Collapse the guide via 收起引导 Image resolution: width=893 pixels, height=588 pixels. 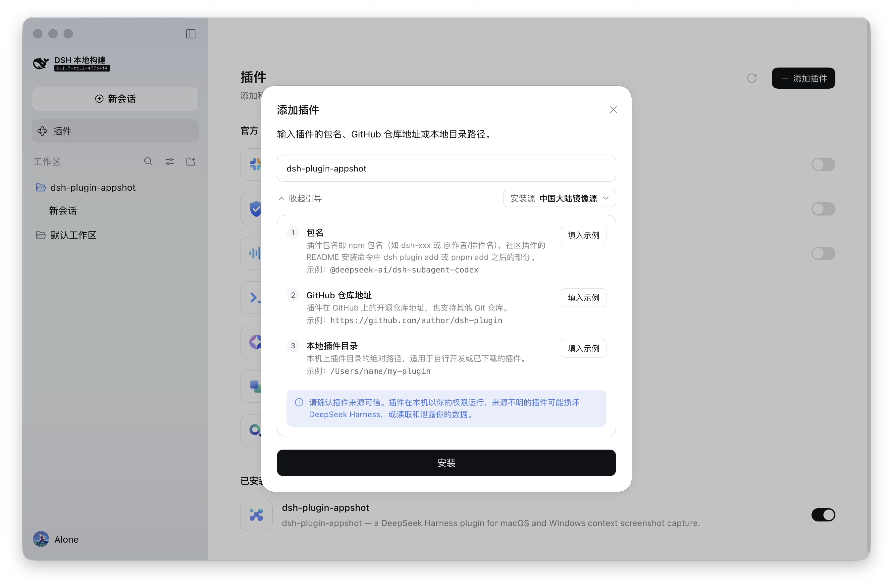(x=300, y=198)
